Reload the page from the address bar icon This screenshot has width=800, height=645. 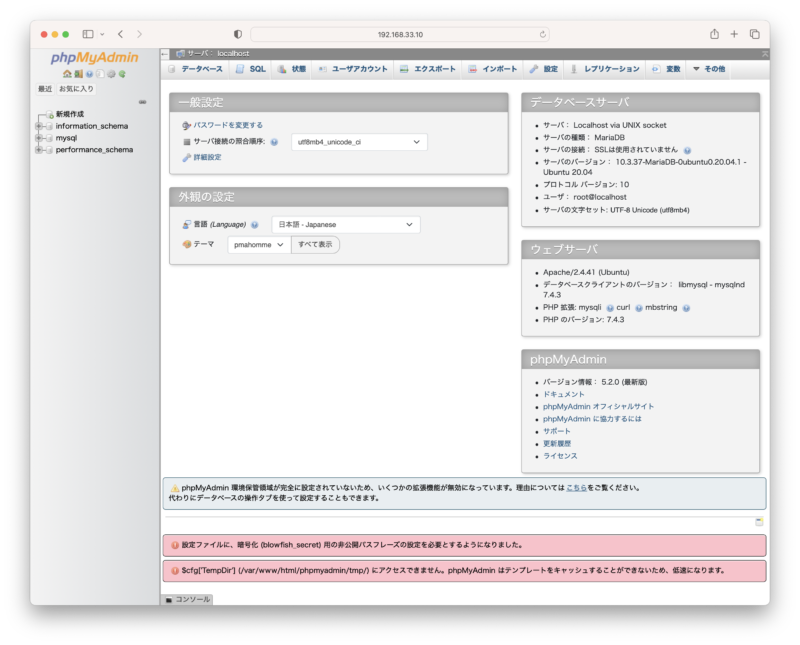click(x=542, y=34)
